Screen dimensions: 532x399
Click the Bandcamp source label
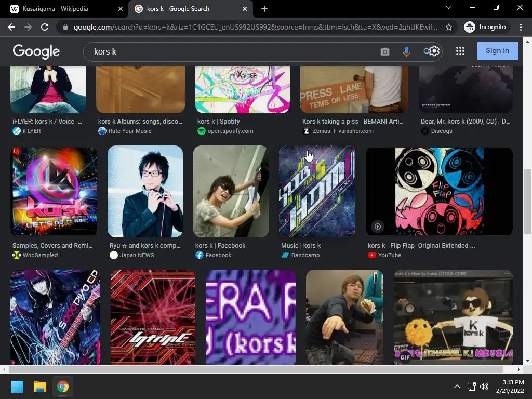tap(305, 255)
